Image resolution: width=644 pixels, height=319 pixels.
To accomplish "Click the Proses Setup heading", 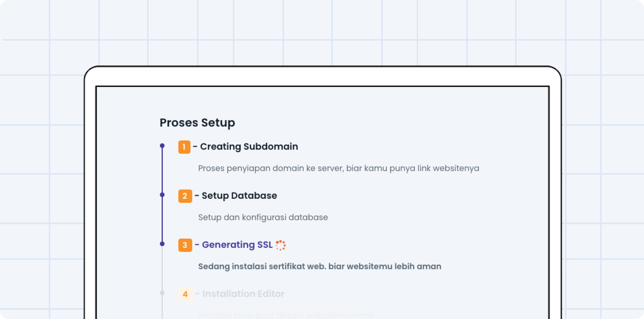I will [197, 123].
